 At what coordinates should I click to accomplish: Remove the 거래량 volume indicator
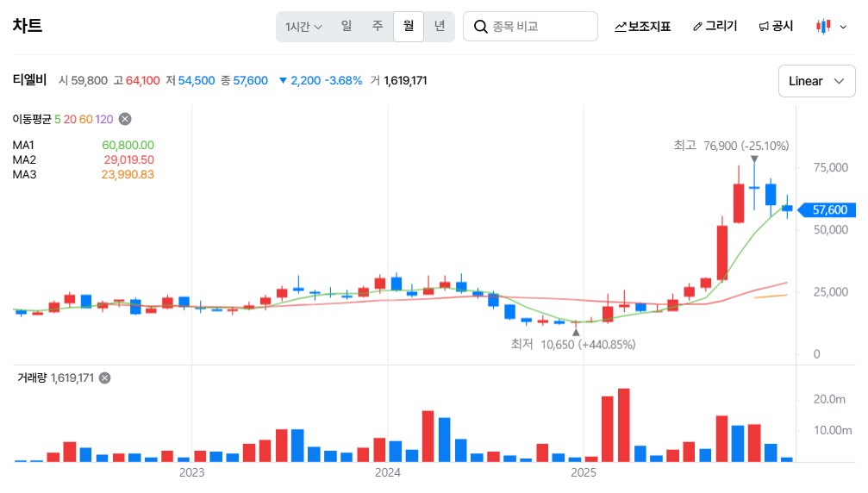pyautogui.click(x=104, y=378)
